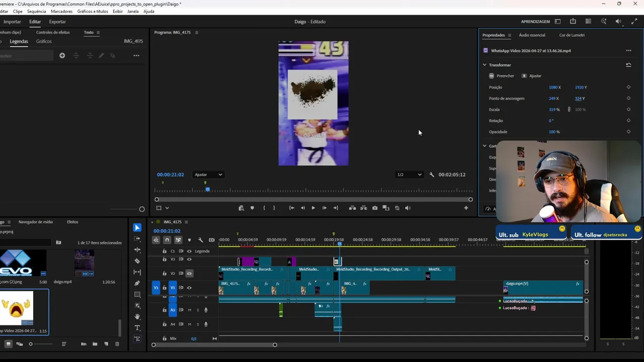644x362 pixels.
Task: Open the workspaces icon in top bar
Action: point(557,21)
